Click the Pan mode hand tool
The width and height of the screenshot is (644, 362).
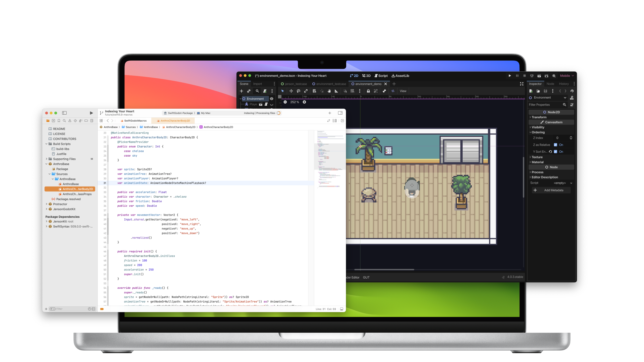pyautogui.click(x=329, y=91)
